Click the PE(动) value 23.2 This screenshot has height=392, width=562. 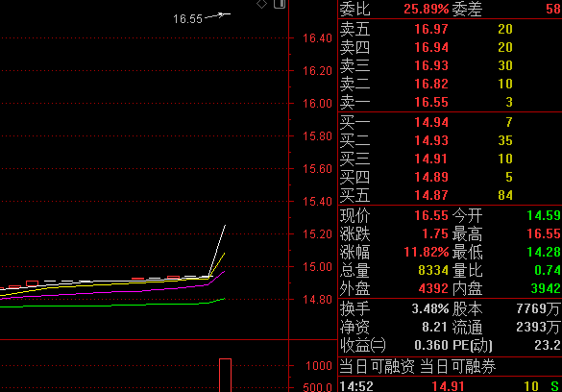pos(548,346)
